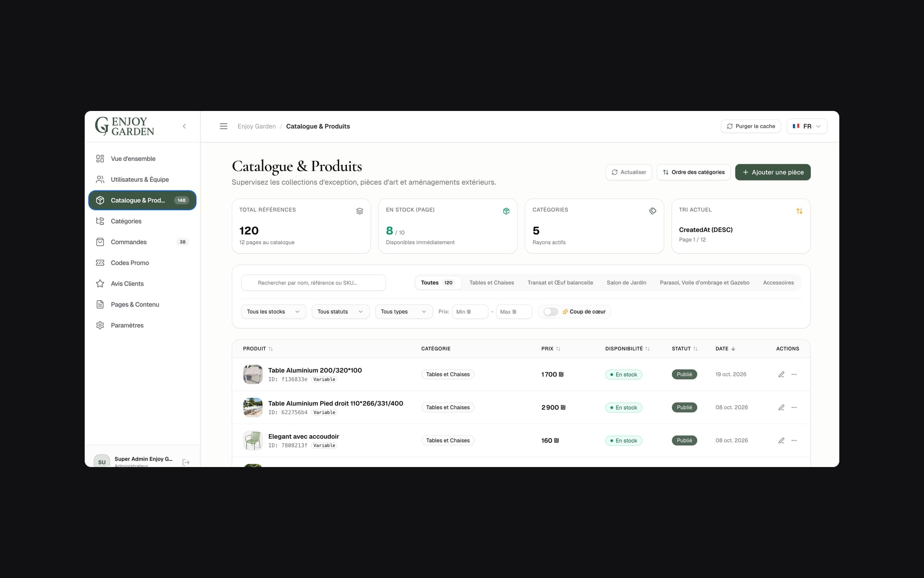Open more actions for Table Aluminium Pied droit

click(x=794, y=407)
